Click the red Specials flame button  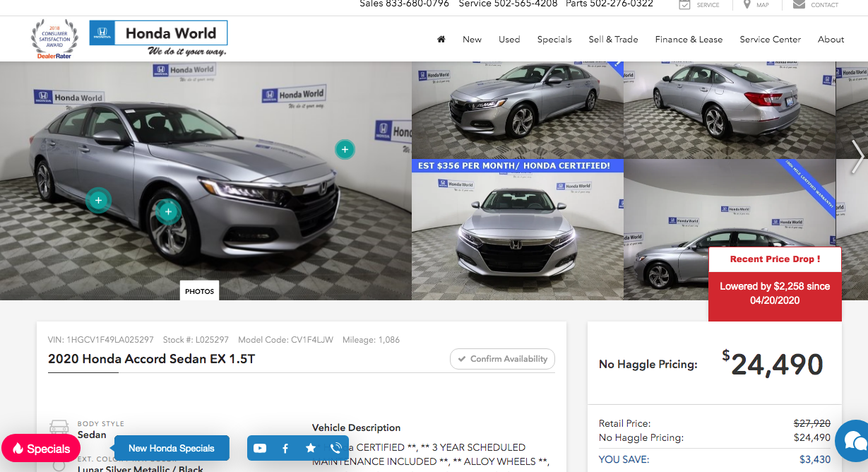point(41,449)
